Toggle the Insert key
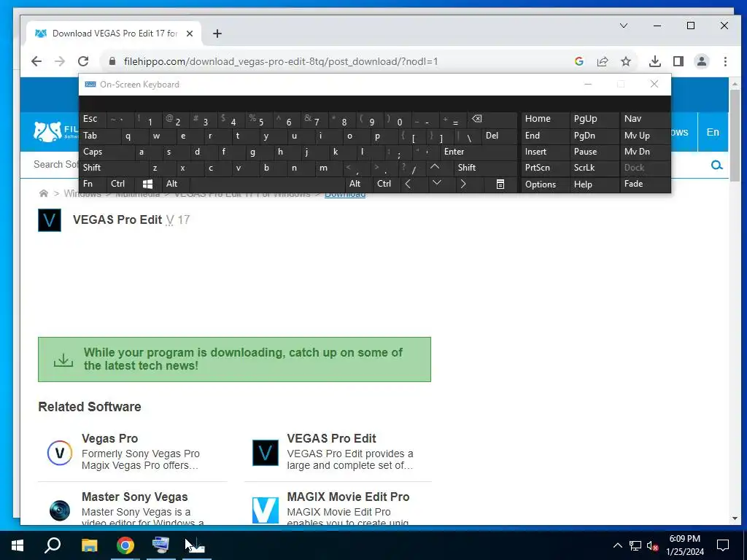Image resolution: width=747 pixels, height=560 pixels. [x=544, y=152]
